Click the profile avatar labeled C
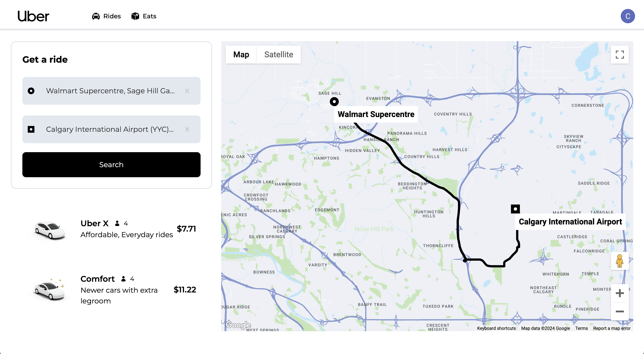The width and height of the screenshot is (644, 354). click(x=627, y=16)
